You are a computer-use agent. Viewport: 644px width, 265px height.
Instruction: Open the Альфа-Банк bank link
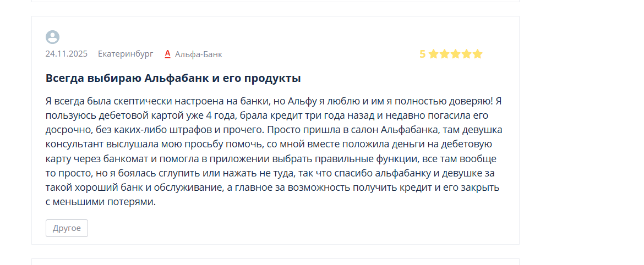[x=198, y=54]
